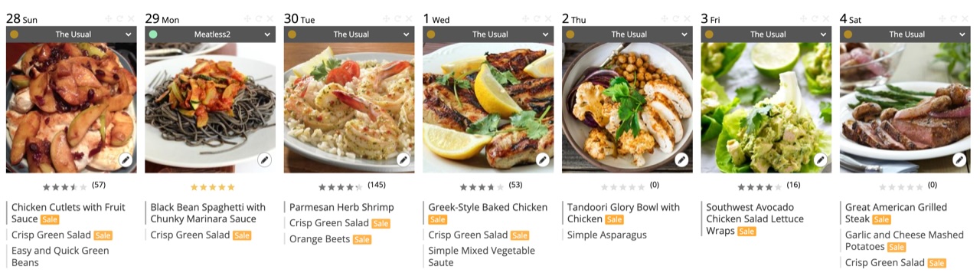Image resolution: width=980 pixels, height=276 pixels.
Task: Click the move icon for 30 Tue
Action: tap(387, 18)
